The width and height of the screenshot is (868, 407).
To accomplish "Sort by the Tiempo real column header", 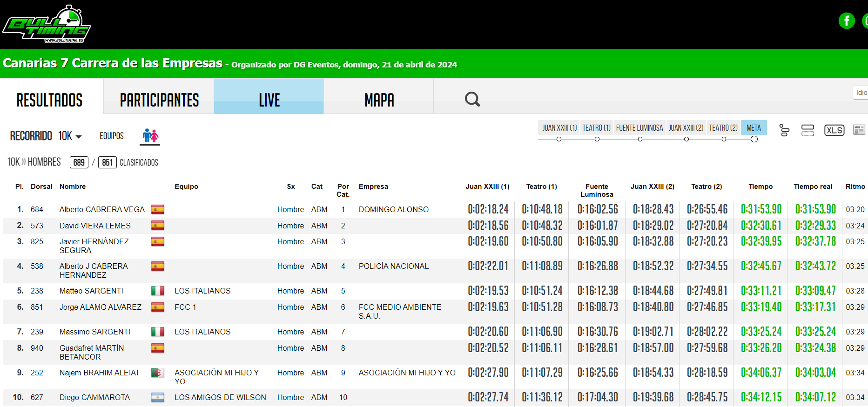I will pyautogui.click(x=813, y=187).
